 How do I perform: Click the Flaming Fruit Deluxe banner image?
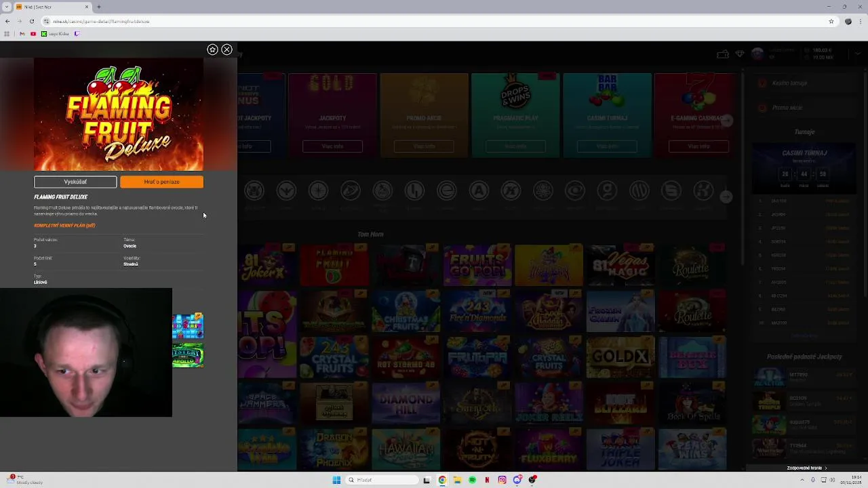[x=119, y=115]
